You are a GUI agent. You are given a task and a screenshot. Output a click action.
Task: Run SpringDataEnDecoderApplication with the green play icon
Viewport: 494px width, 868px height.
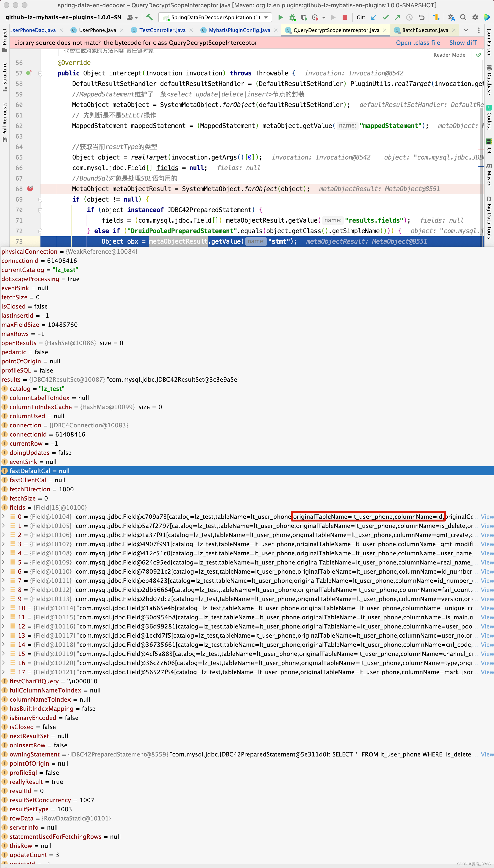(x=281, y=17)
